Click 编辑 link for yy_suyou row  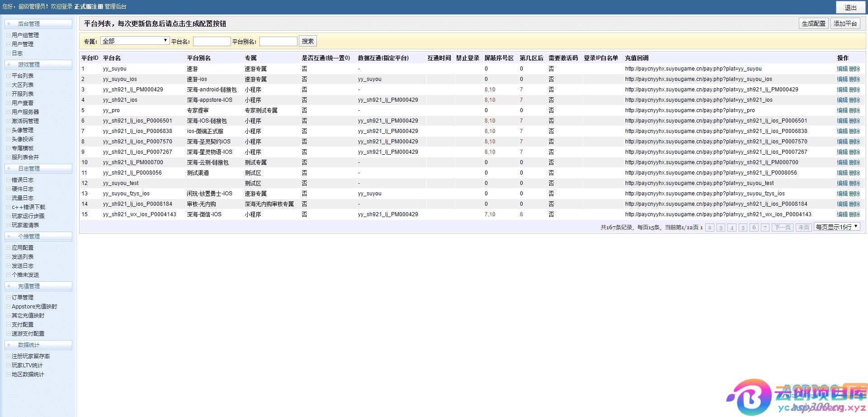pos(842,69)
